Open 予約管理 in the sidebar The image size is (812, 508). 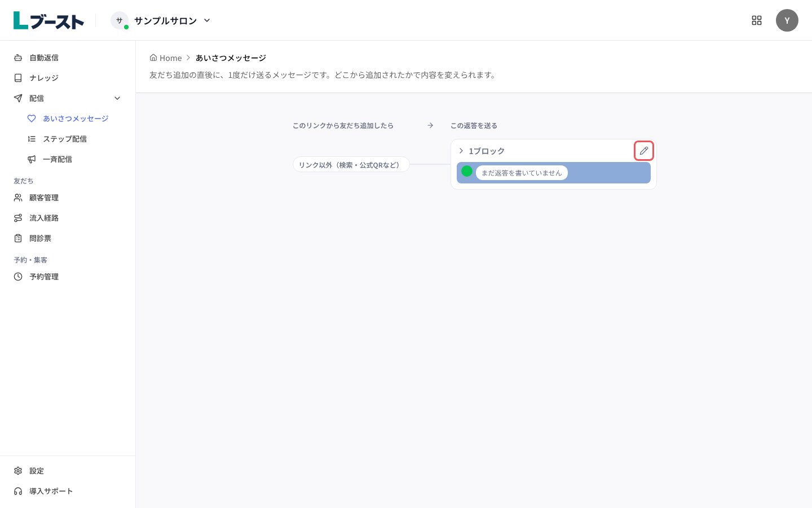68,277
